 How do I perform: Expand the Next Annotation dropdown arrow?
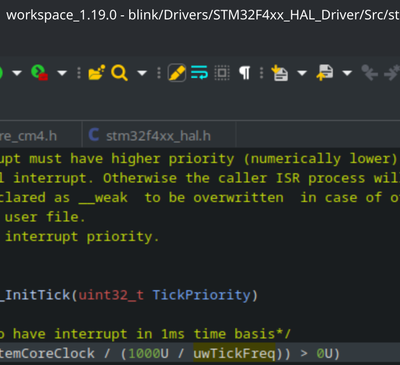pyautogui.click(x=302, y=73)
